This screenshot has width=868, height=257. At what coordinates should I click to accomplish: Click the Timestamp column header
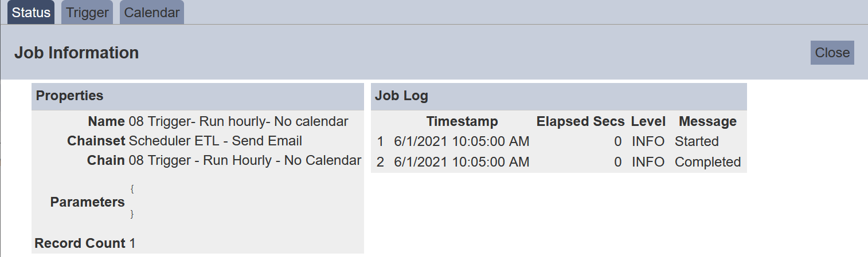462,121
